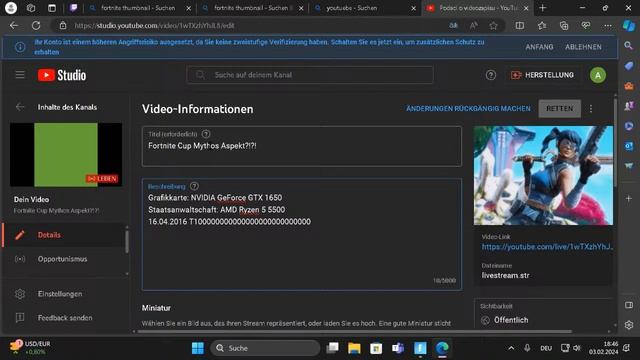Click ÄNDERUNGEN RÜCKGÄNGIG MACHEN link
Screen dimensions: 640x360
coord(468,109)
